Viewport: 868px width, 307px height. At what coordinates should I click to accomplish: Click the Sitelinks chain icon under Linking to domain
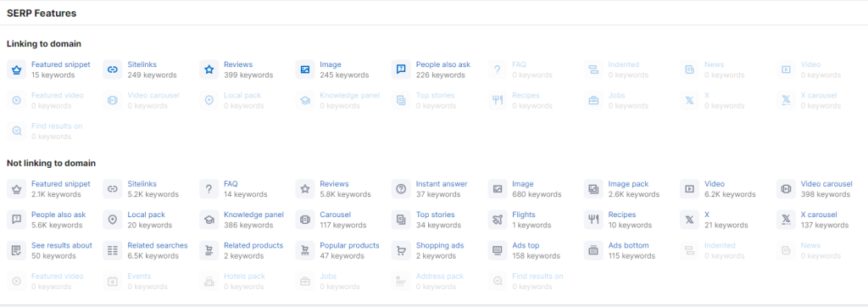pyautogui.click(x=113, y=70)
